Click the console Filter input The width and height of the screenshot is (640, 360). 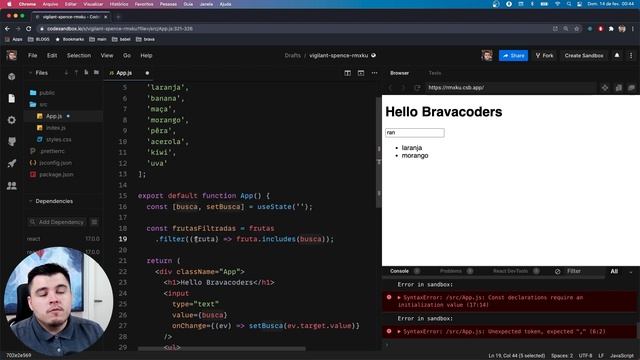coord(585,271)
